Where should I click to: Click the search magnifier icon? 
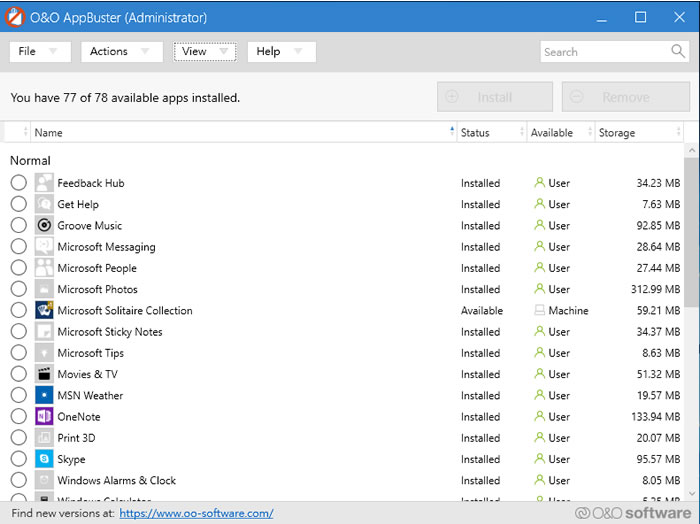tap(678, 51)
